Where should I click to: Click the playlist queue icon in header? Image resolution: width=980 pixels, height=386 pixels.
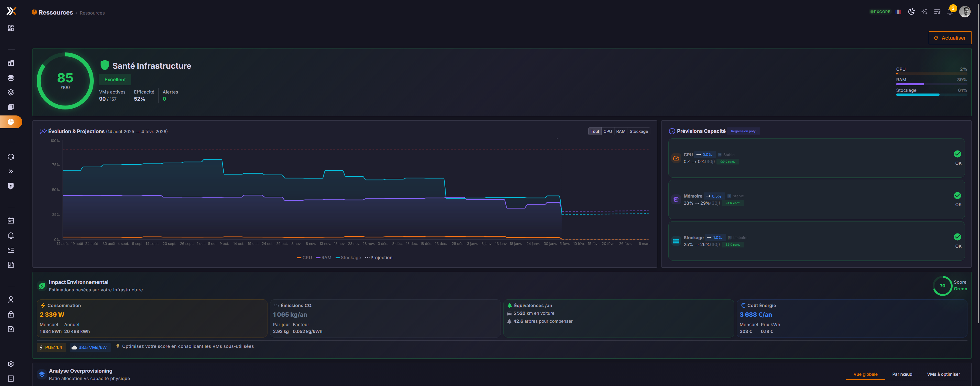pos(937,12)
